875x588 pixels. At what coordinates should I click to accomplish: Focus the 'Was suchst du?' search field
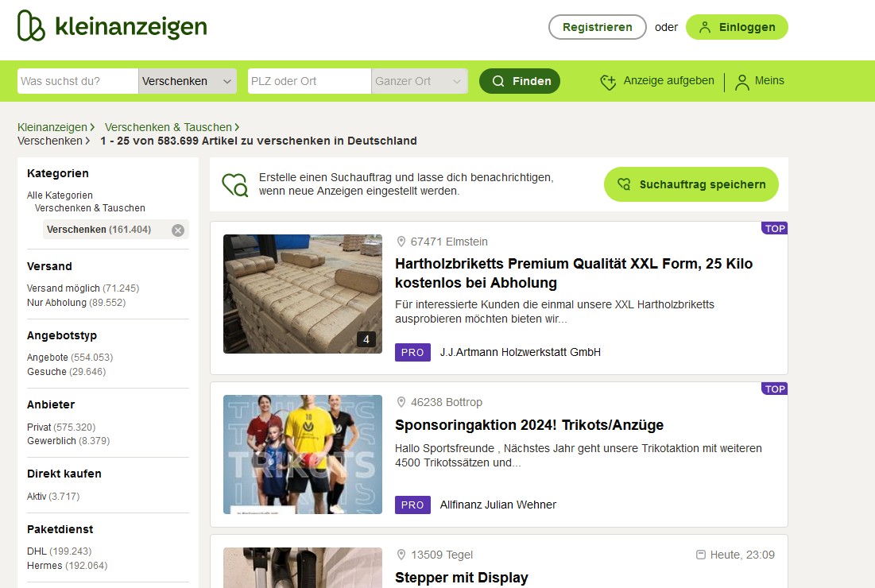(x=78, y=81)
